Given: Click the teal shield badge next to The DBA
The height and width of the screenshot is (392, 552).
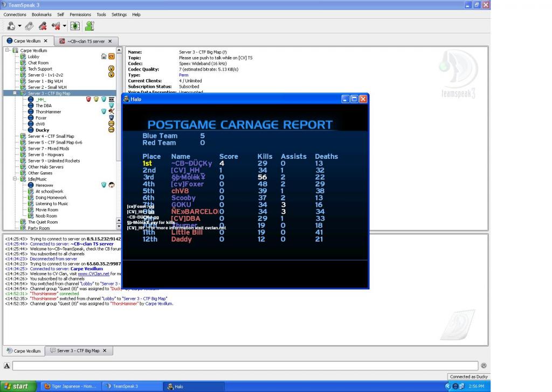Looking at the screenshot, I should click(111, 105).
